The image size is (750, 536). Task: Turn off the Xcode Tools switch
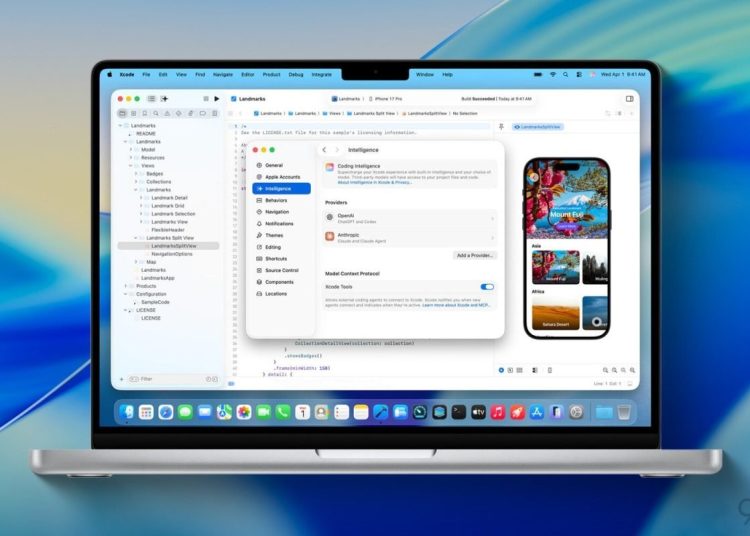(x=487, y=287)
